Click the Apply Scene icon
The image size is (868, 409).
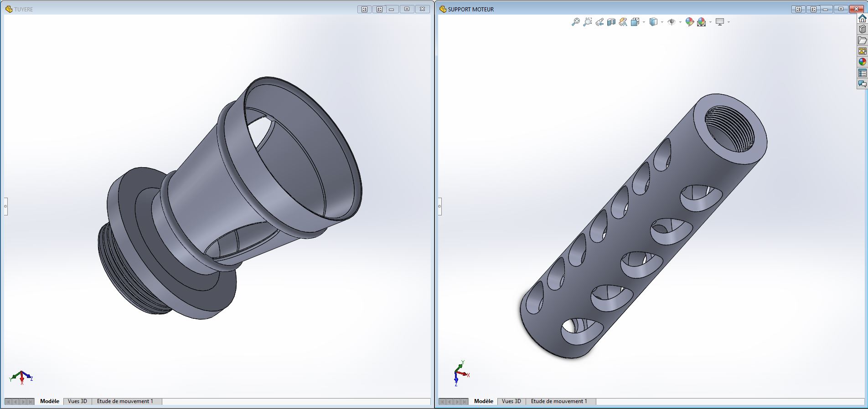click(x=701, y=22)
